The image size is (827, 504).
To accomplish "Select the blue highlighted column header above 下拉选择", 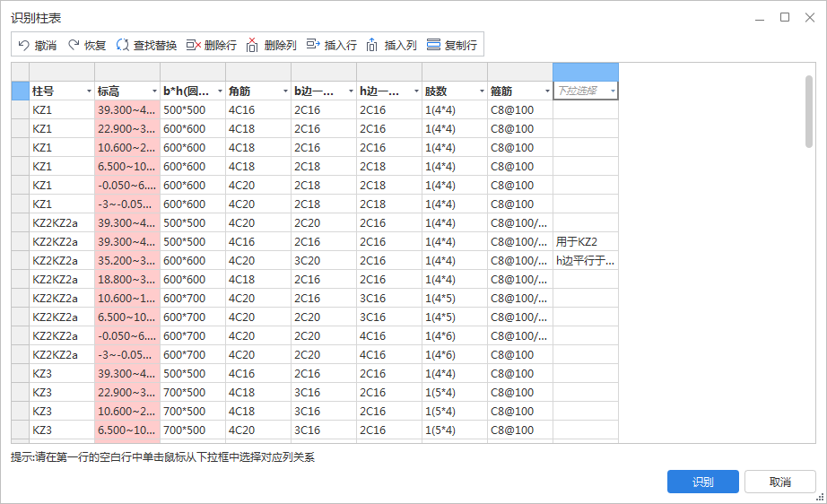I will tap(586, 72).
